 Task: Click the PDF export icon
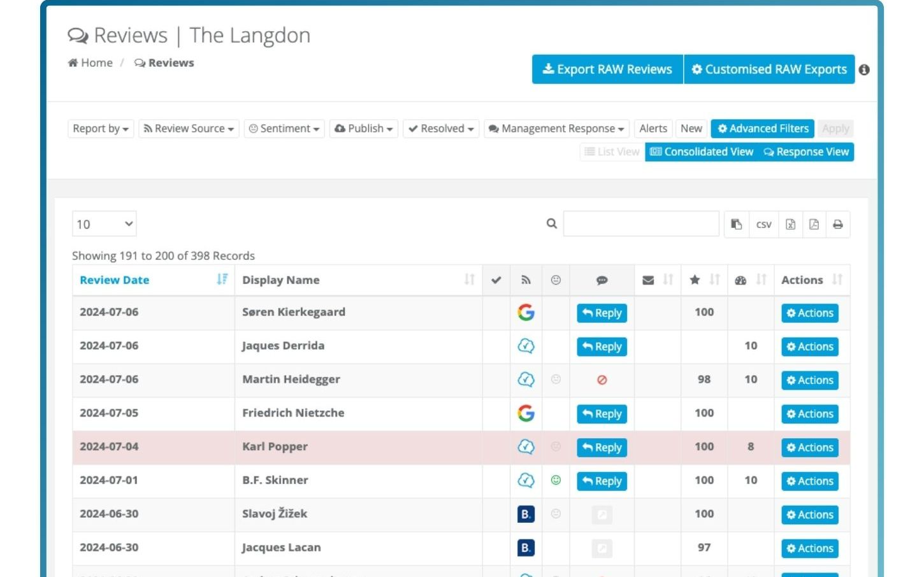(814, 224)
